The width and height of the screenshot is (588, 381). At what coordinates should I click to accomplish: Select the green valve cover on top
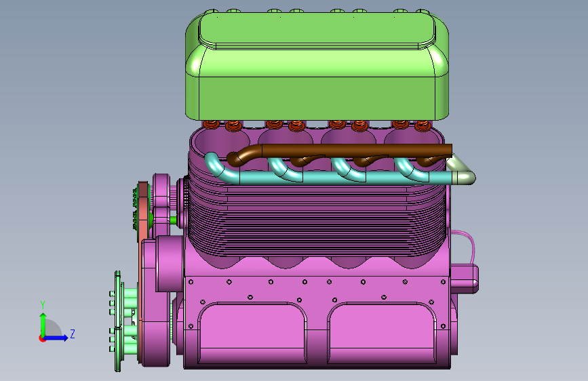[x=317, y=66]
